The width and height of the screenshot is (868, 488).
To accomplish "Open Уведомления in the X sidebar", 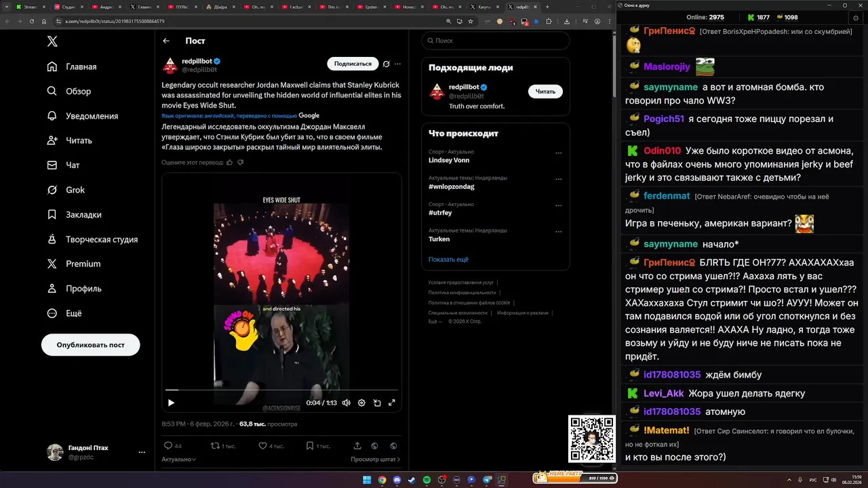I will (83, 116).
